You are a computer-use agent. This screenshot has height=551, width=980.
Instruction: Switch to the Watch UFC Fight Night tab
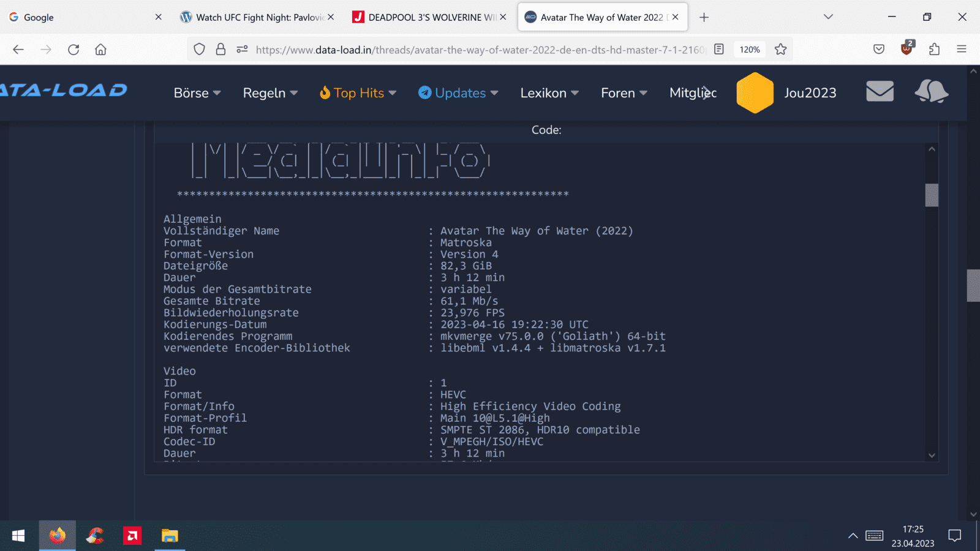(x=256, y=17)
